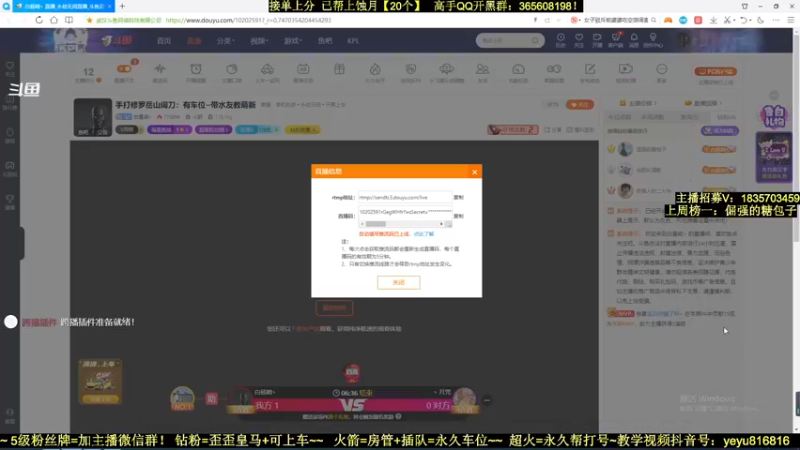Switch to the 钻粉 tab
This screenshot has height=450, width=800.
[x=726, y=117]
